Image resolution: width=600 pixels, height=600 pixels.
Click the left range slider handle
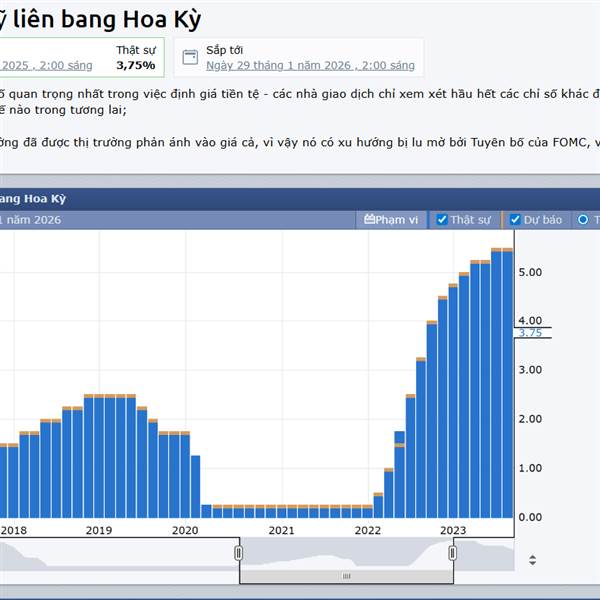238,553
